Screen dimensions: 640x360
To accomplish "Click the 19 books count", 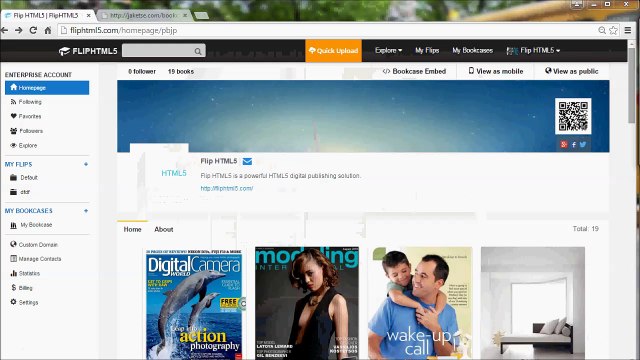I will click(x=180, y=71).
